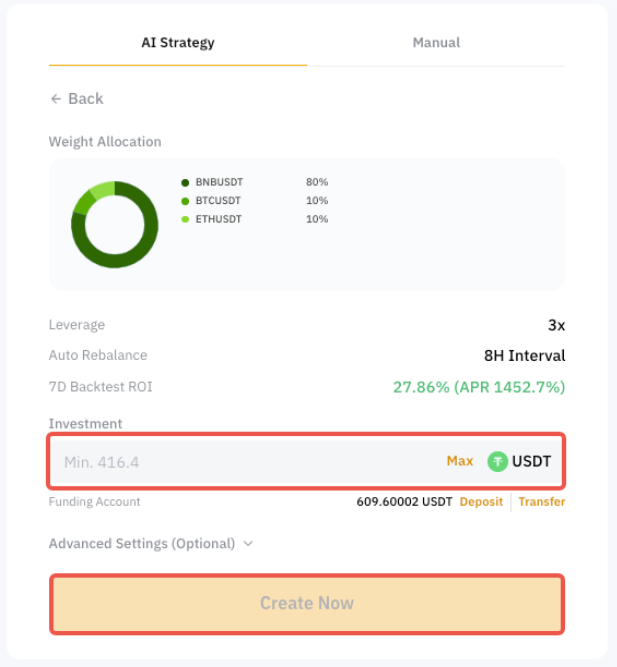Expand the Advanced Settings chevron arrow
The height and width of the screenshot is (667, 617).
(x=248, y=544)
